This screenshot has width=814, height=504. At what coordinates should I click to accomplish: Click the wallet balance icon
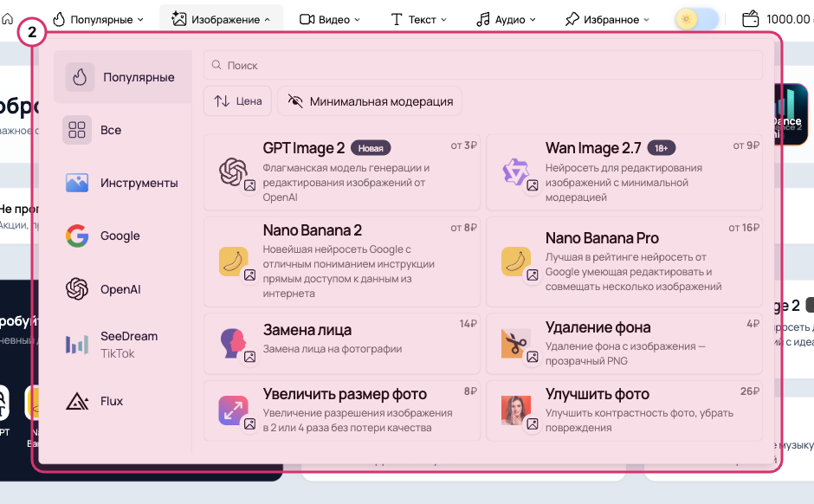click(750, 19)
